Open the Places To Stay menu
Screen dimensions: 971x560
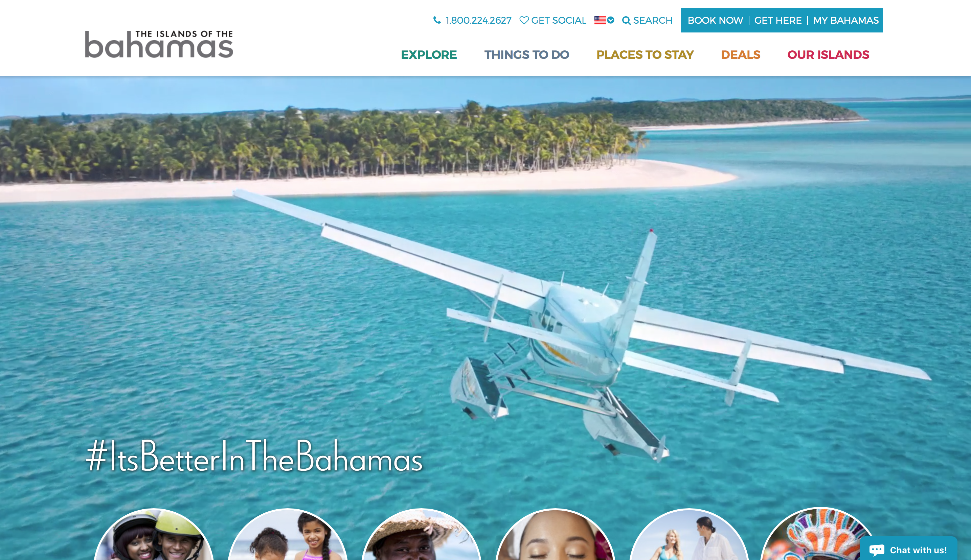pos(645,55)
